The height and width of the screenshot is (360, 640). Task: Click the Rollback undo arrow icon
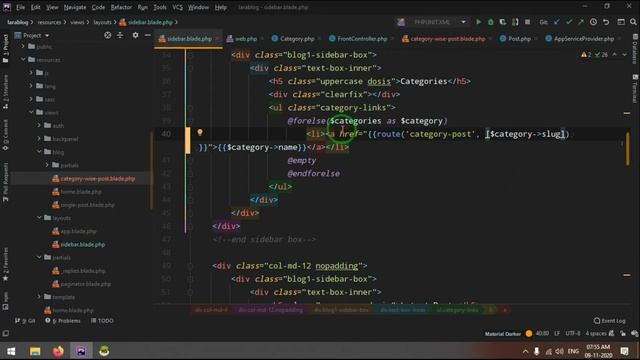click(606, 22)
